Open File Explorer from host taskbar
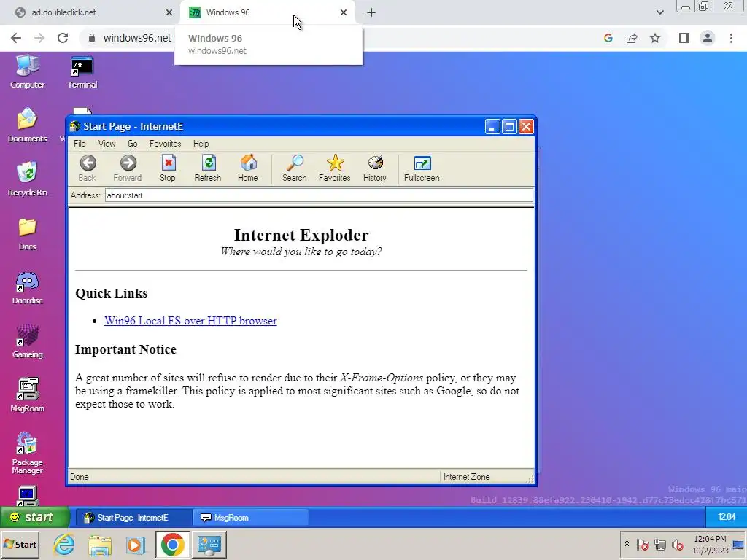This screenshot has width=747, height=560. (x=99, y=544)
